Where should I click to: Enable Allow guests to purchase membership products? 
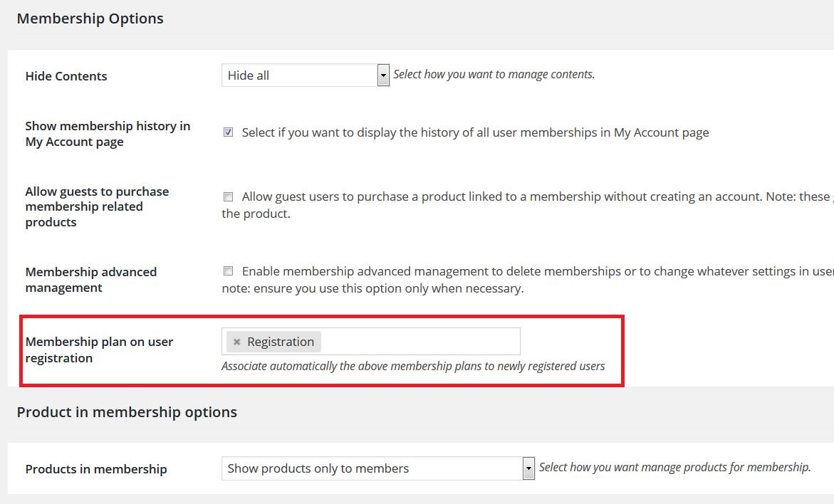tap(228, 196)
